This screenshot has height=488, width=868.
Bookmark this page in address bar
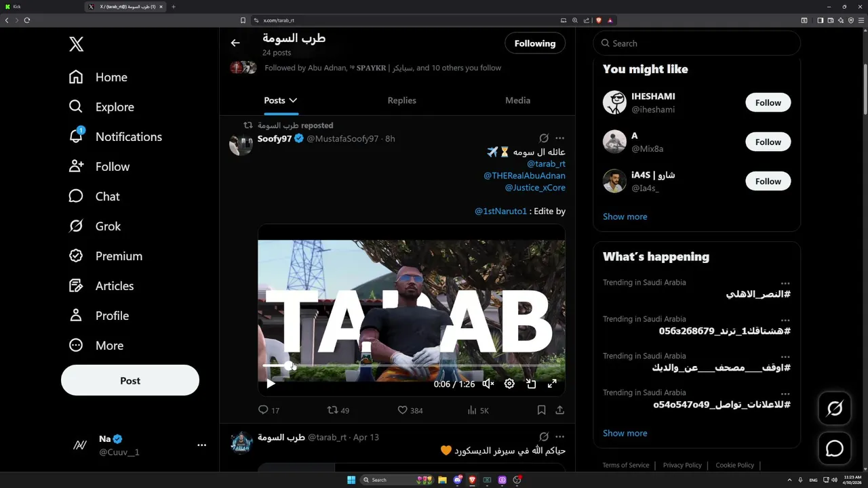click(x=243, y=20)
